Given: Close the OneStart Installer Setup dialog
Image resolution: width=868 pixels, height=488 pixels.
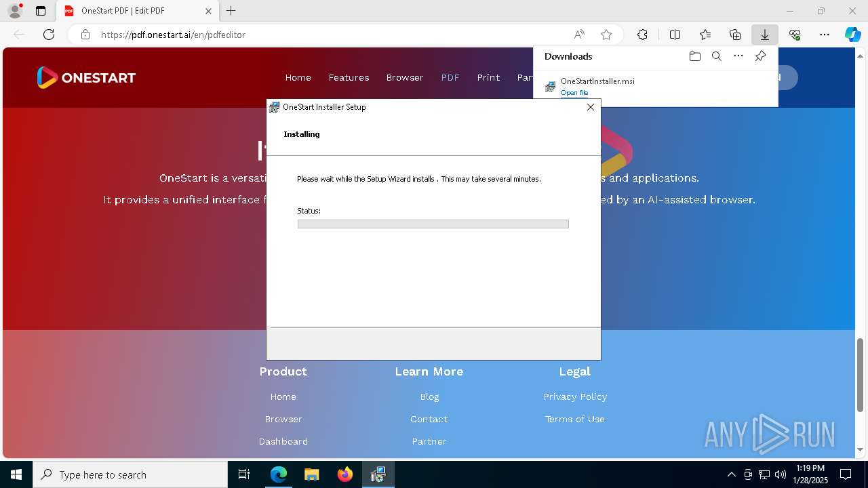Looking at the screenshot, I should pos(590,107).
